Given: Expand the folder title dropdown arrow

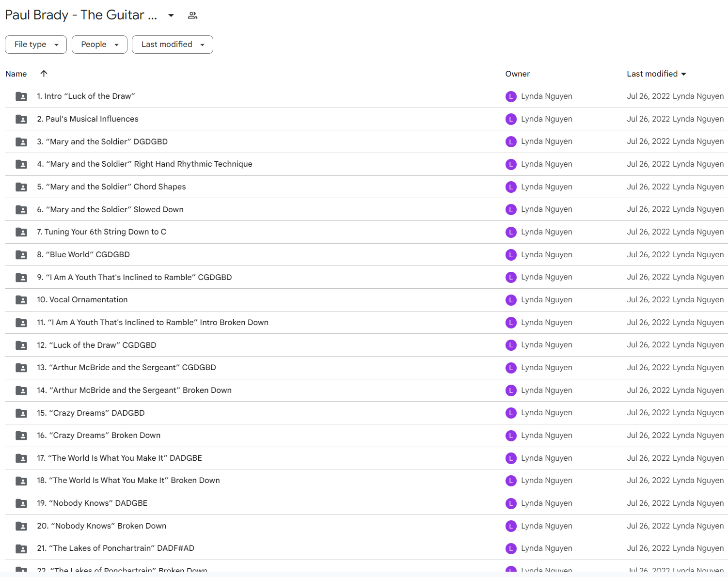Looking at the screenshot, I should 171,16.
